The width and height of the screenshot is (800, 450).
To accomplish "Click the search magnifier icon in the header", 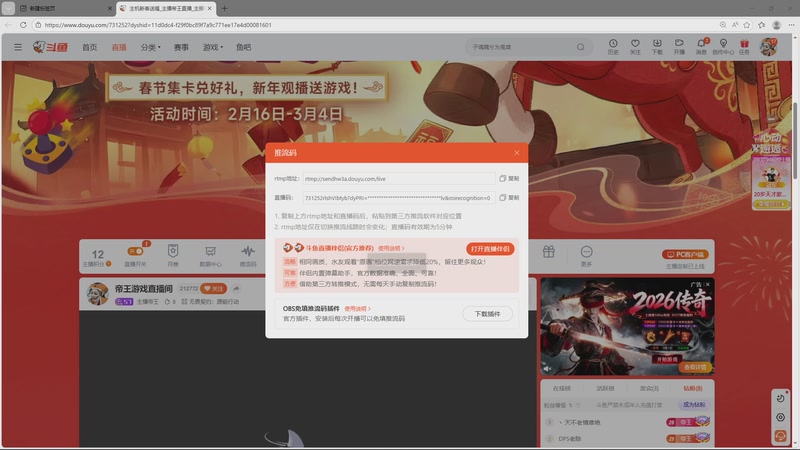I will click(x=581, y=47).
